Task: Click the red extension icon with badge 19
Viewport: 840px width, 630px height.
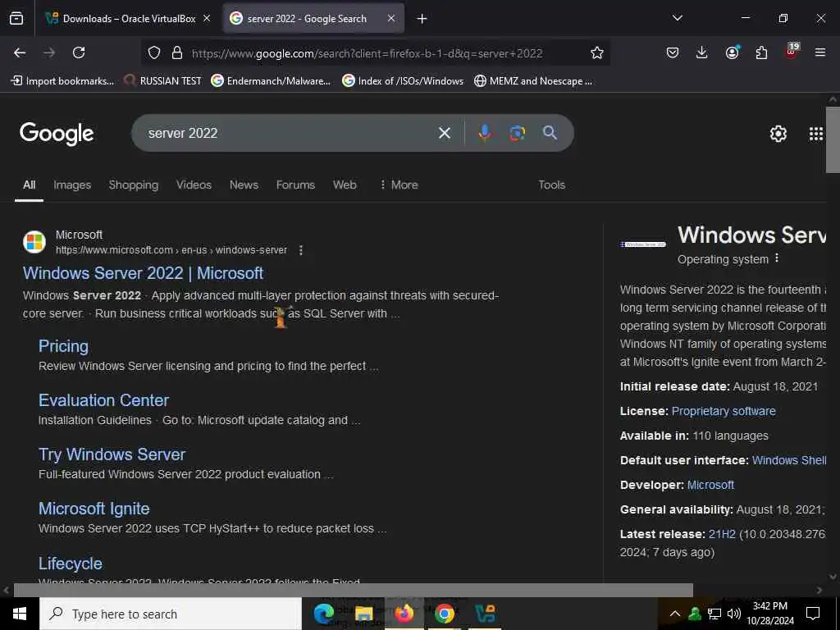Action: (x=792, y=52)
